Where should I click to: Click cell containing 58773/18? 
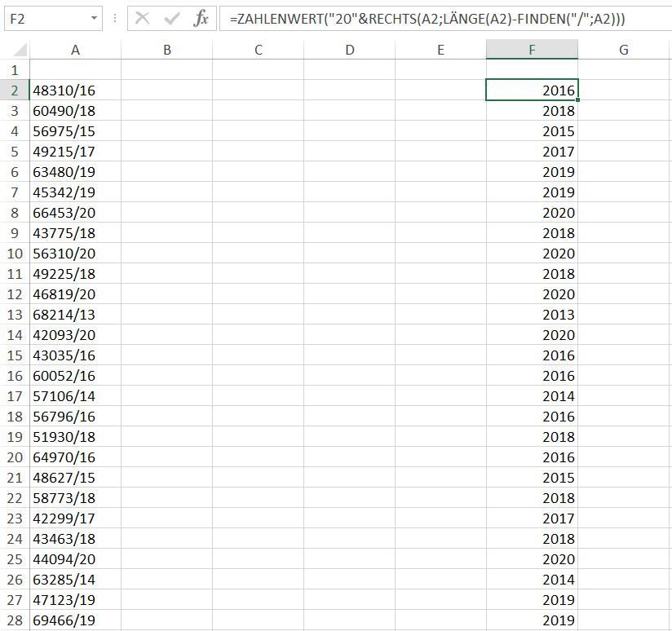click(75, 497)
